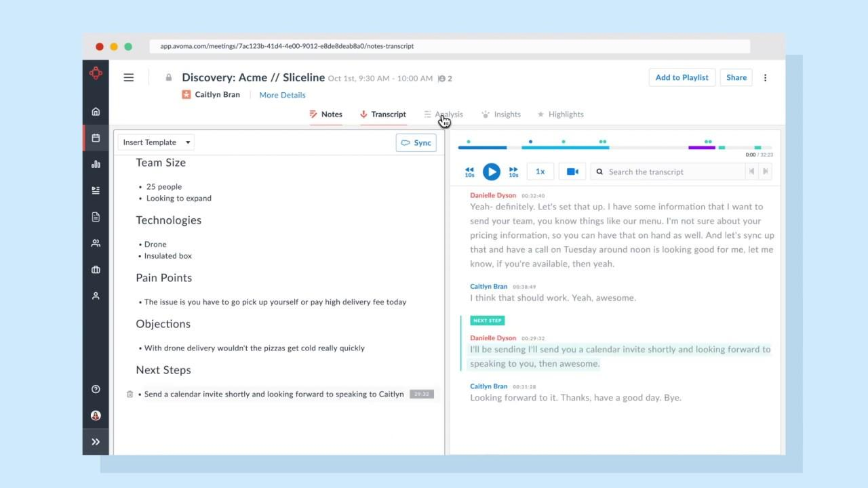Viewport: 868px width, 488px height.
Task: Open the Insights tab
Action: pyautogui.click(x=501, y=115)
